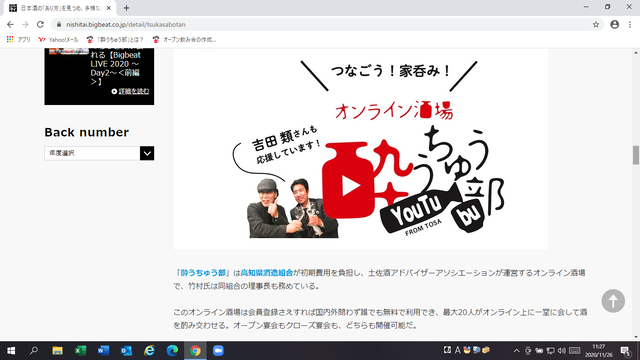The image size is (640, 360).
Task: Bookmark this page with the star icon
Action: pyautogui.click(x=596, y=24)
